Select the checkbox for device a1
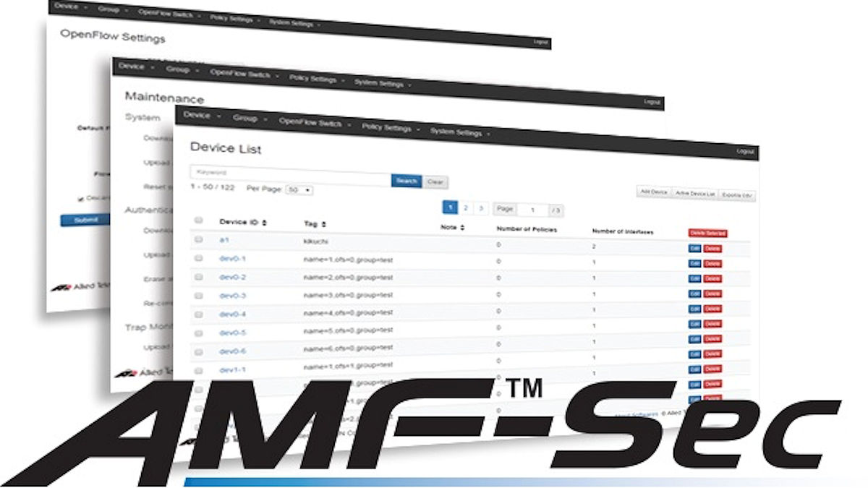This screenshot has height=488, width=868. pos(200,241)
